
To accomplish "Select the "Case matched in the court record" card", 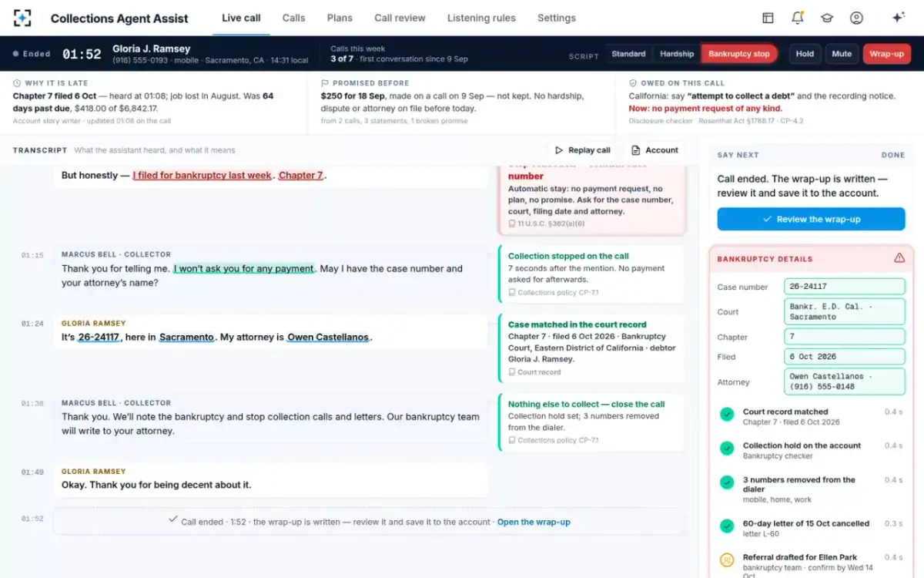I will click(x=591, y=348).
